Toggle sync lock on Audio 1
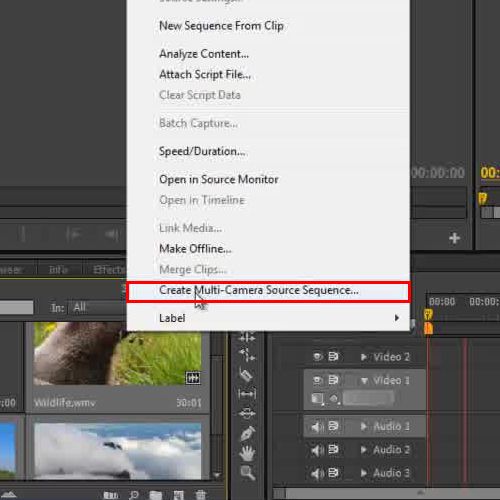 333,426
